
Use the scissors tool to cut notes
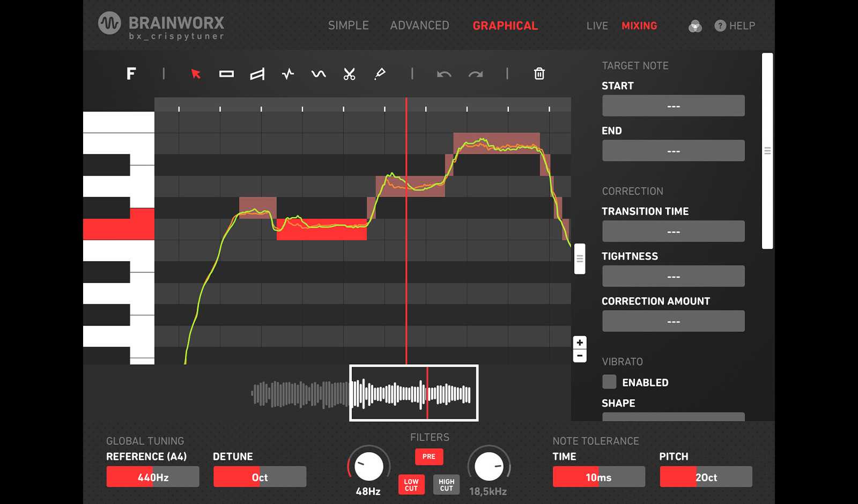coord(349,74)
